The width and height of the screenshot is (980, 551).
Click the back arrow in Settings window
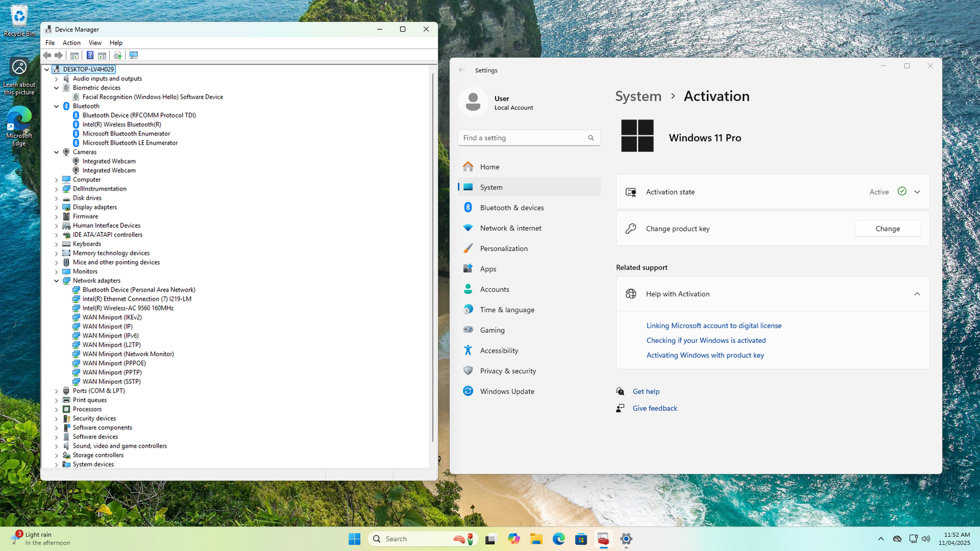tap(462, 70)
